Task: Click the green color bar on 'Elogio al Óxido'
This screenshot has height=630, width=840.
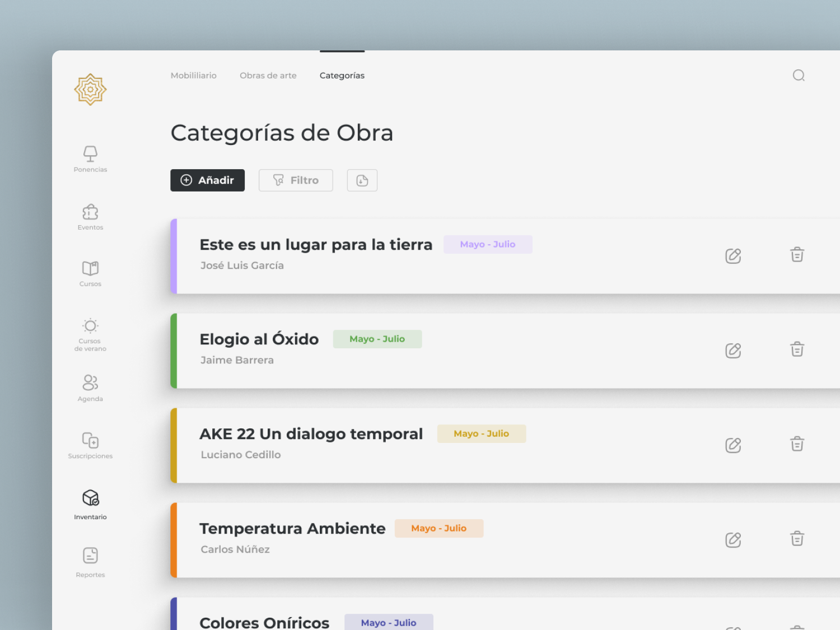Action: pos(174,351)
